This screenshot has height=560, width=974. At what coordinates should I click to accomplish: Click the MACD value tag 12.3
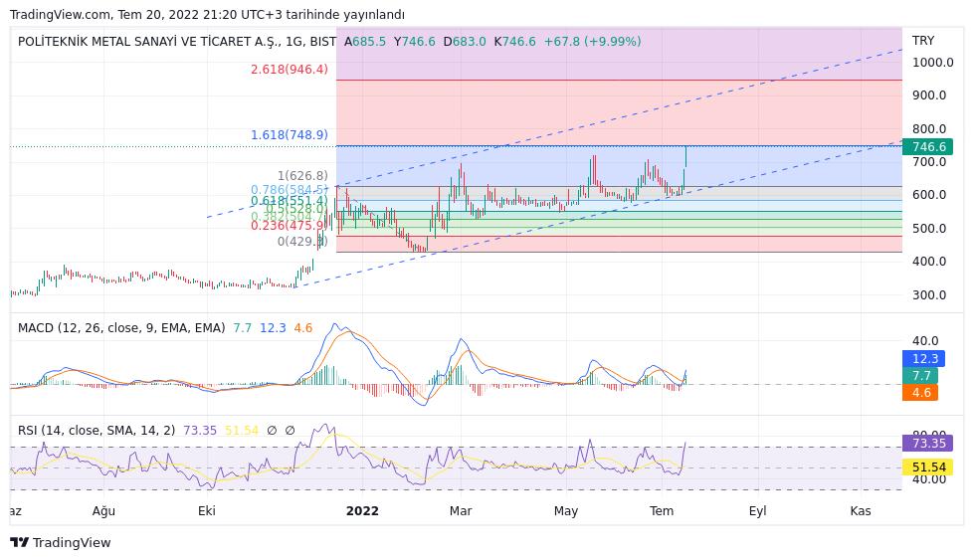[923, 359]
